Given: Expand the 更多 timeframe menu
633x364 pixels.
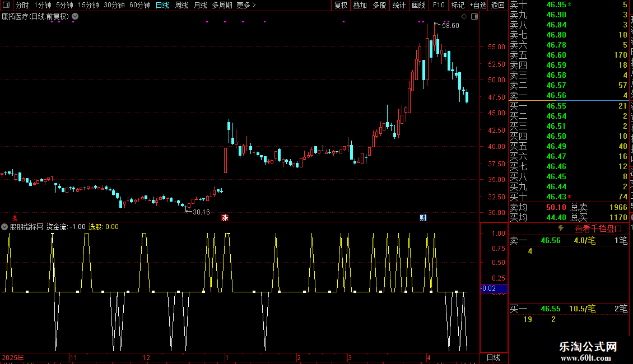Looking at the screenshot, I should click(x=246, y=5).
